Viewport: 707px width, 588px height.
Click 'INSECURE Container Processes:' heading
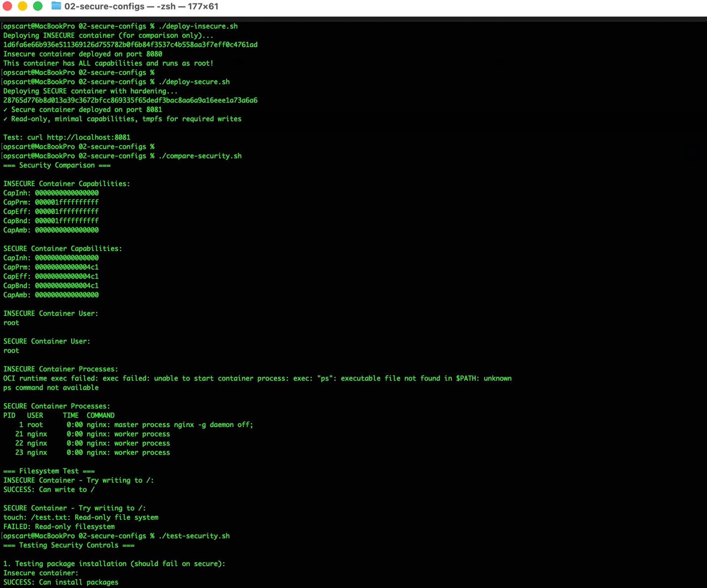(61, 369)
